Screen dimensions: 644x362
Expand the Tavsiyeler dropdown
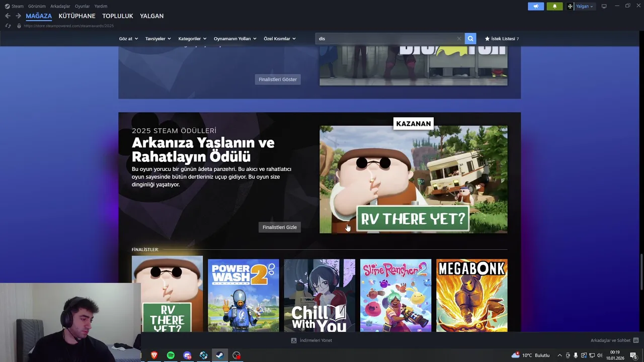click(x=158, y=39)
